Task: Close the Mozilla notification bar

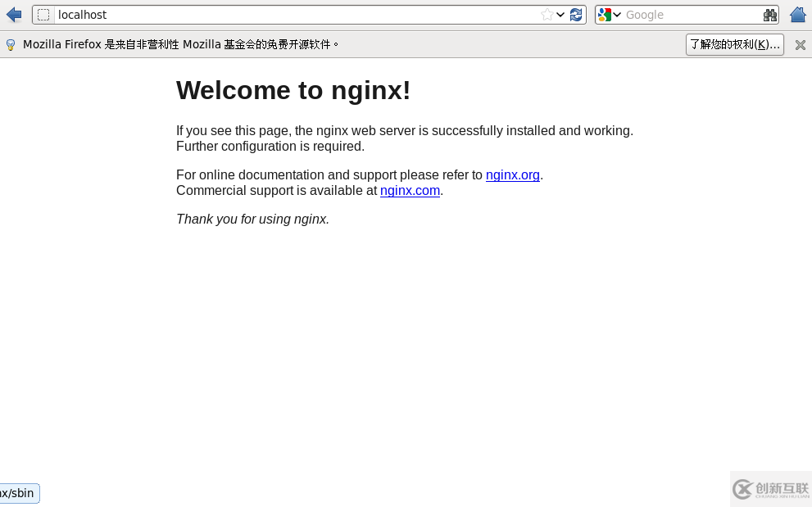Action: point(800,45)
